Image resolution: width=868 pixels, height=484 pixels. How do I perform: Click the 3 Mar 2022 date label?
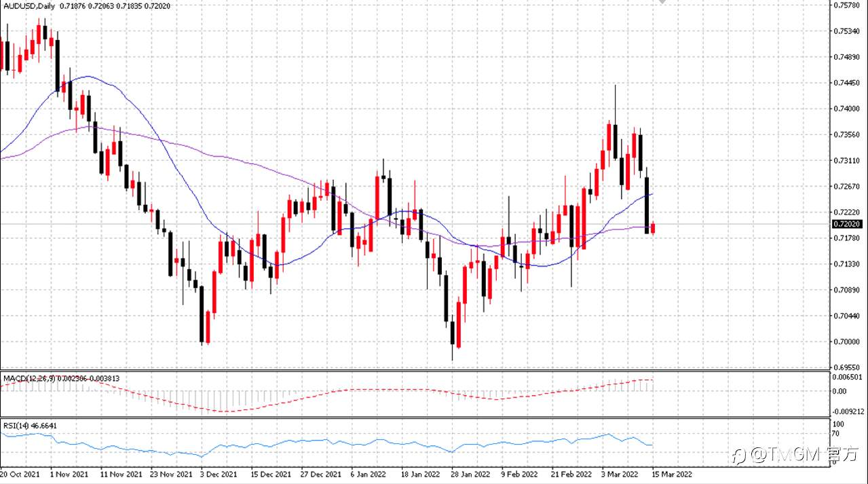click(x=620, y=474)
